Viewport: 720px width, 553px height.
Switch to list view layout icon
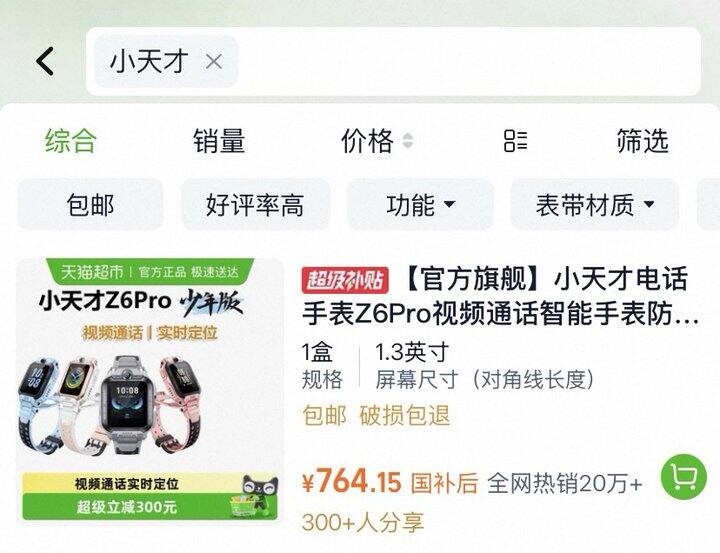(515, 141)
